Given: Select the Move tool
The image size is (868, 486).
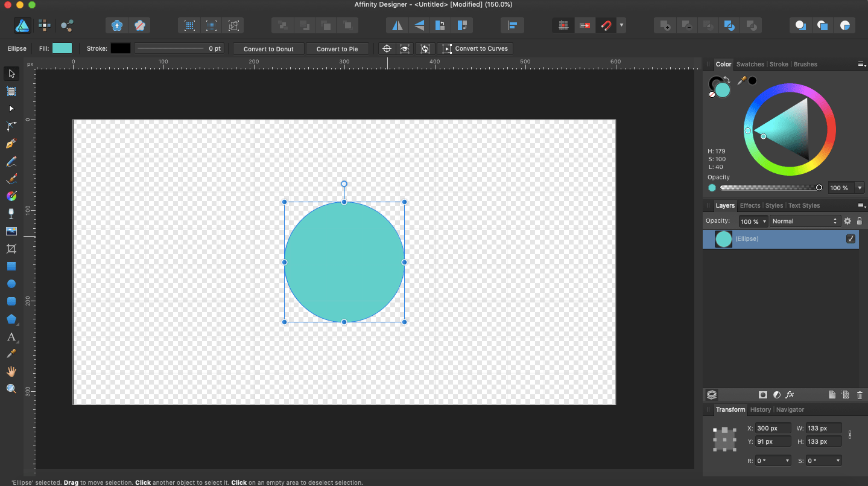Looking at the screenshot, I should point(11,74).
